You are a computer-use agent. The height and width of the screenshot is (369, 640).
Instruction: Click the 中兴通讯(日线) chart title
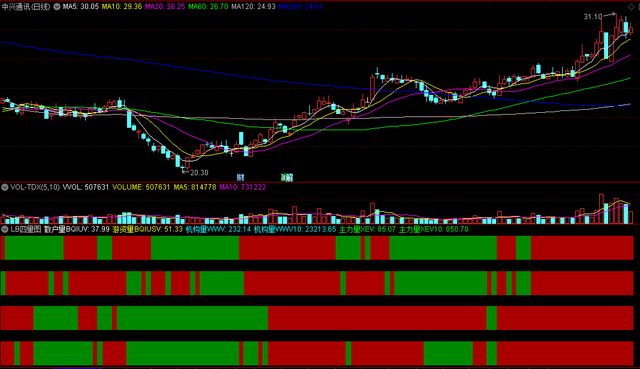point(26,7)
